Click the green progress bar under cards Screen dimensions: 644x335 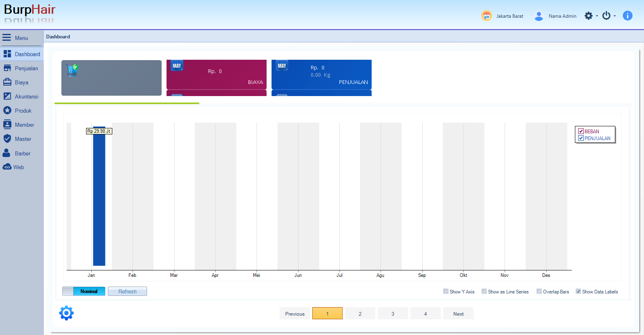[127, 103]
